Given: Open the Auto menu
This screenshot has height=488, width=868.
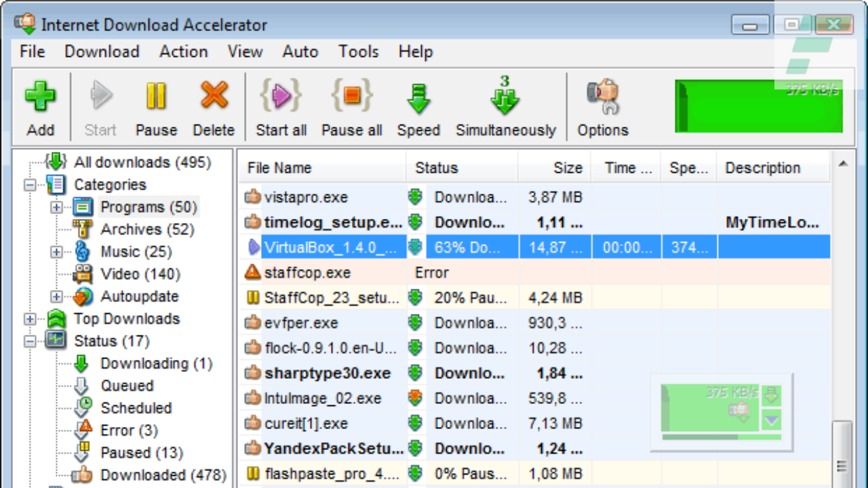Looking at the screenshot, I should click(x=300, y=52).
